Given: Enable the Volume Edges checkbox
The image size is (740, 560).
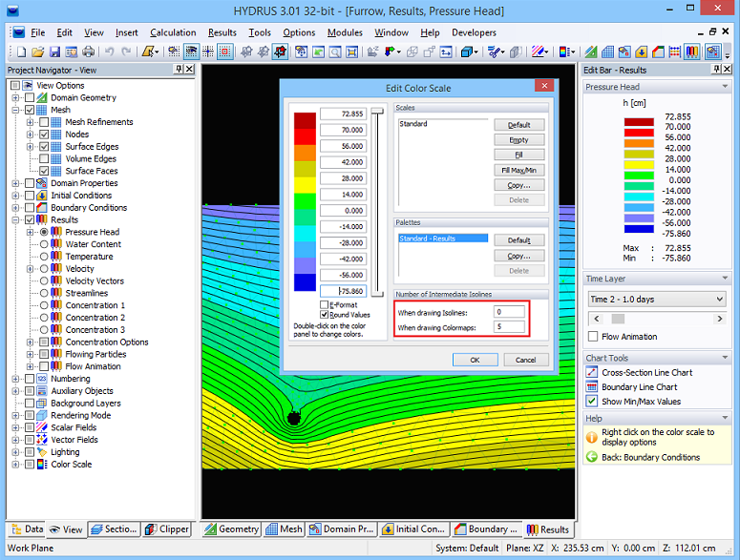Looking at the screenshot, I should coord(44,159).
